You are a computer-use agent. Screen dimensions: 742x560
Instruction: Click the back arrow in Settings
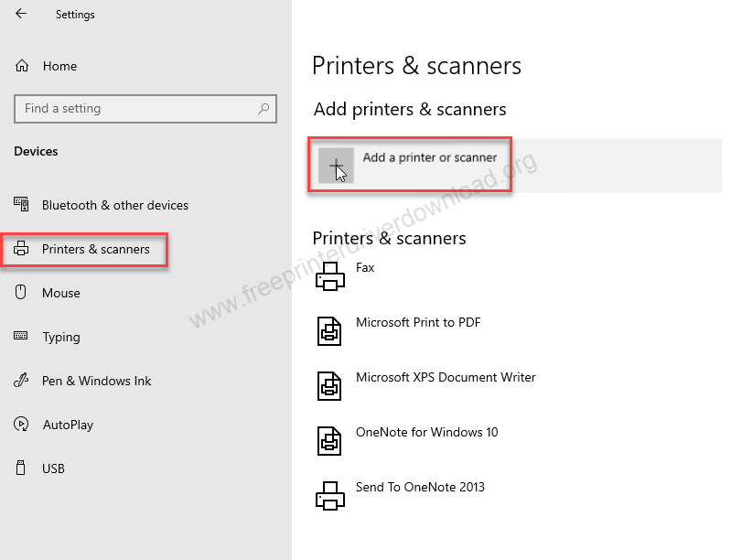pos(21,14)
